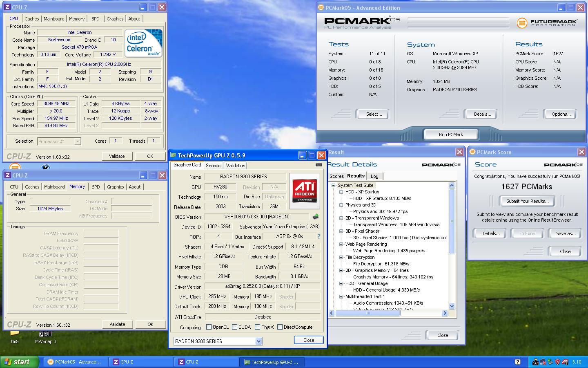Click the Select... button under Tests
Viewport: 588px width, 368px height.
(x=374, y=114)
